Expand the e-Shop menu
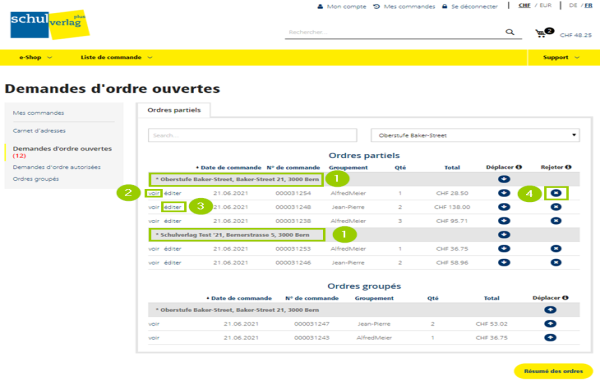Viewport: 600px width, 382px height. point(35,57)
